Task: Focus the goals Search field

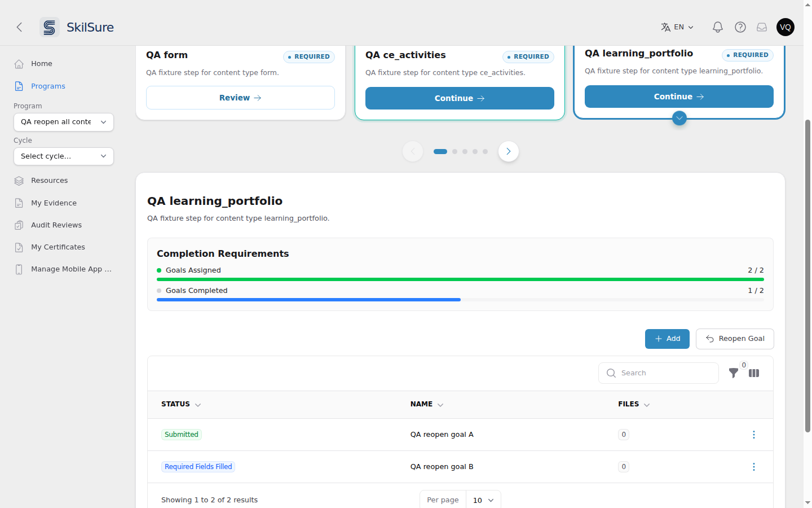Action: point(659,373)
